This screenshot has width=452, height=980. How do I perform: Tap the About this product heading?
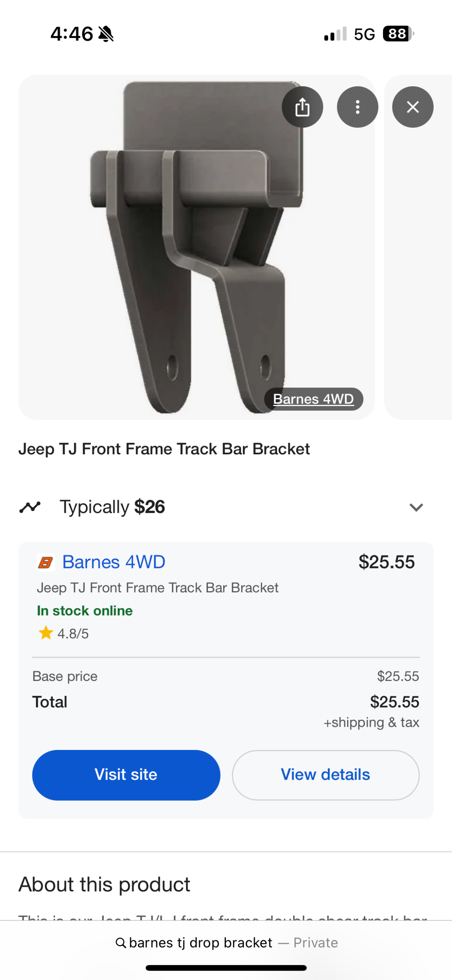tap(104, 885)
